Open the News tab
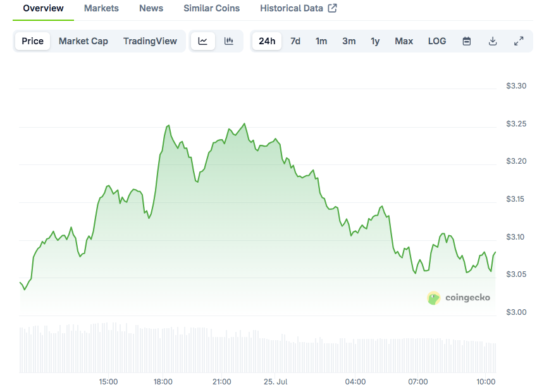This screenshot has width=537, height=392. click(x=151, y=8)
